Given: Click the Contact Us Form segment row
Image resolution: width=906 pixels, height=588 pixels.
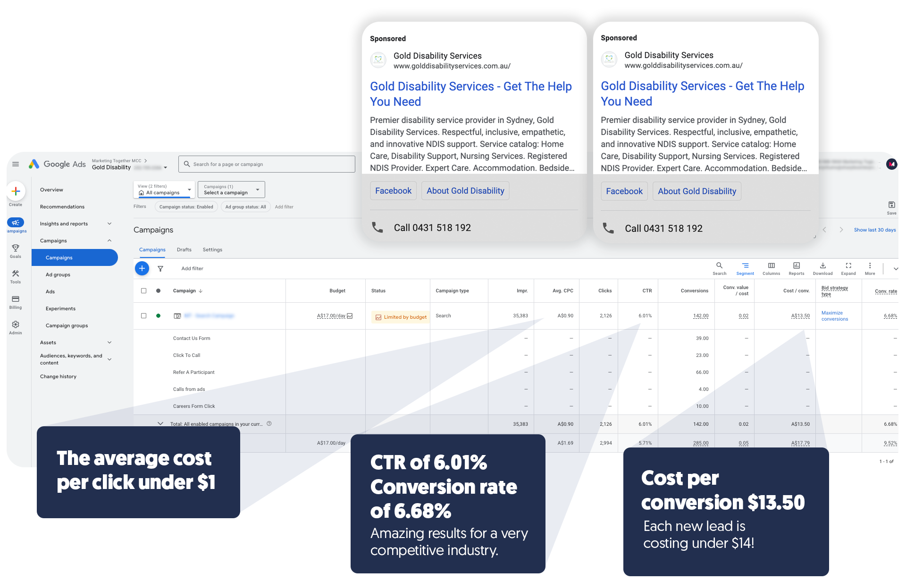Looking at the screenshot, I should coord(192,338).
